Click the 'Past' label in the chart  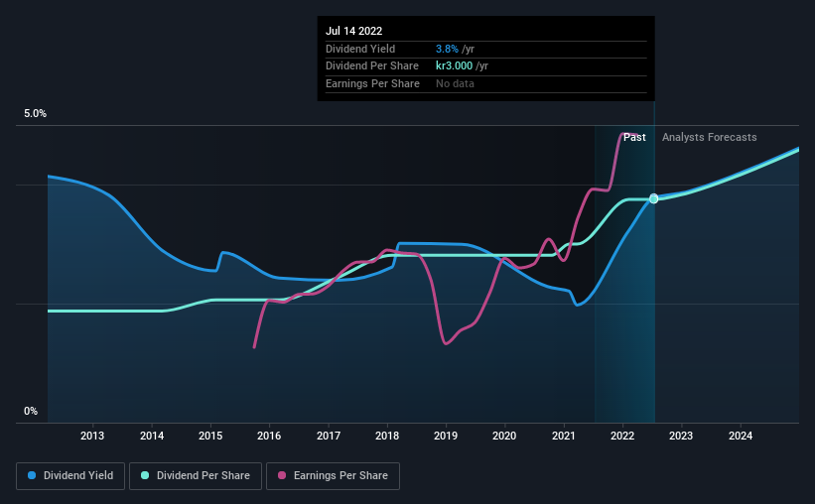[634, 137]
